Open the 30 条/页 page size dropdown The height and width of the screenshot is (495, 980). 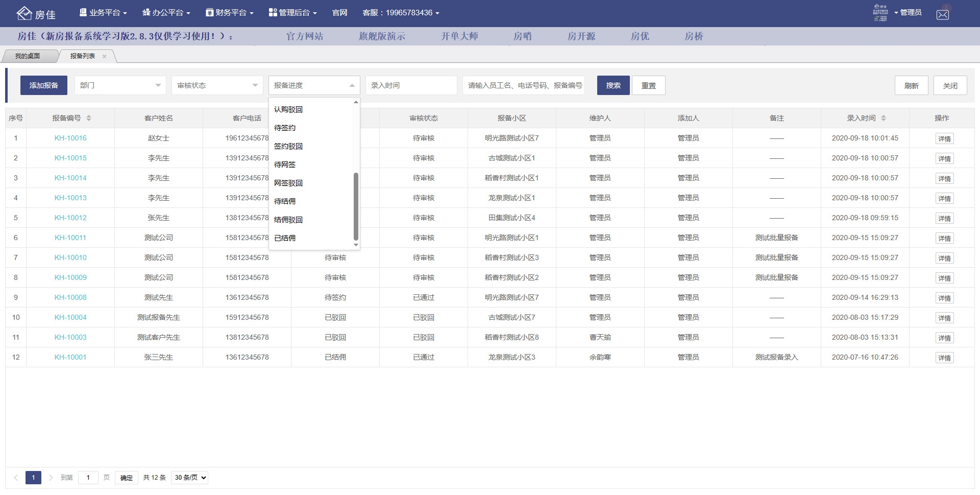[189, 478]
